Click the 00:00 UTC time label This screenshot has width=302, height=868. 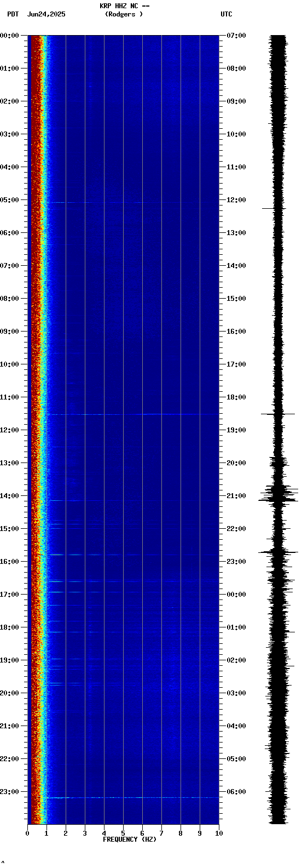coord(236,595)
